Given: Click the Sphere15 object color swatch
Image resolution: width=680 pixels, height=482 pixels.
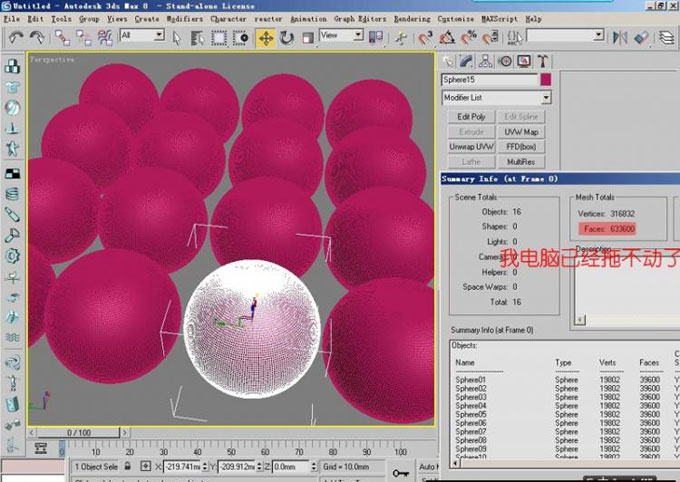Looking at the screenshot, I should 545,79.
